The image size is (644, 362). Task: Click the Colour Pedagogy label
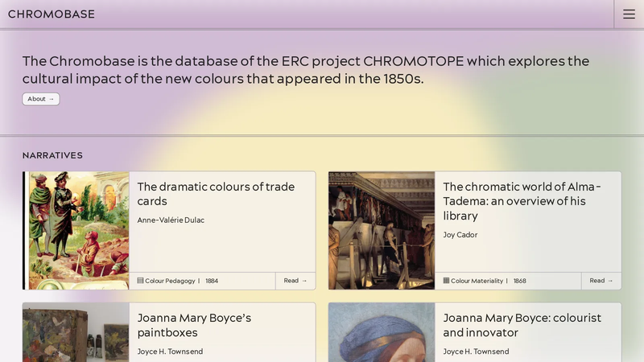[170, 281]
